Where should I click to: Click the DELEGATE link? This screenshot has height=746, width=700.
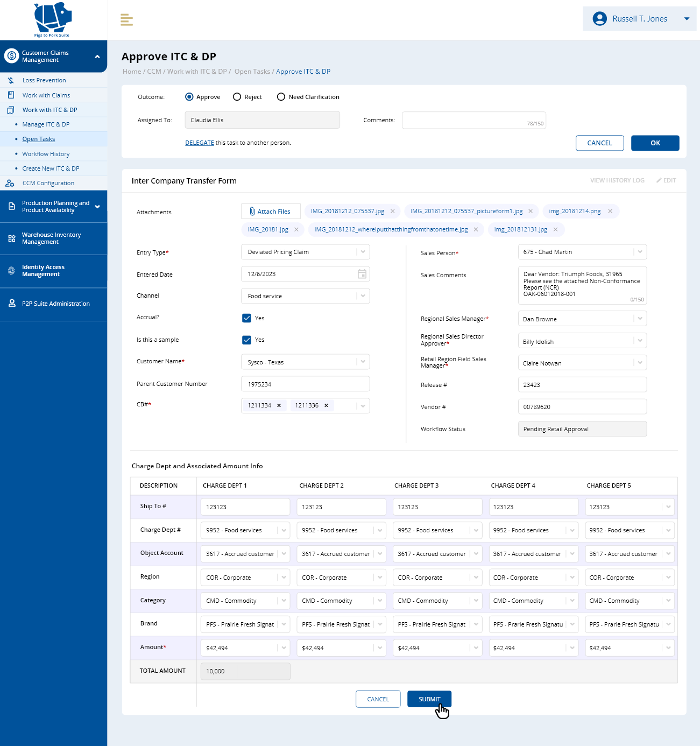pos(200,143)
